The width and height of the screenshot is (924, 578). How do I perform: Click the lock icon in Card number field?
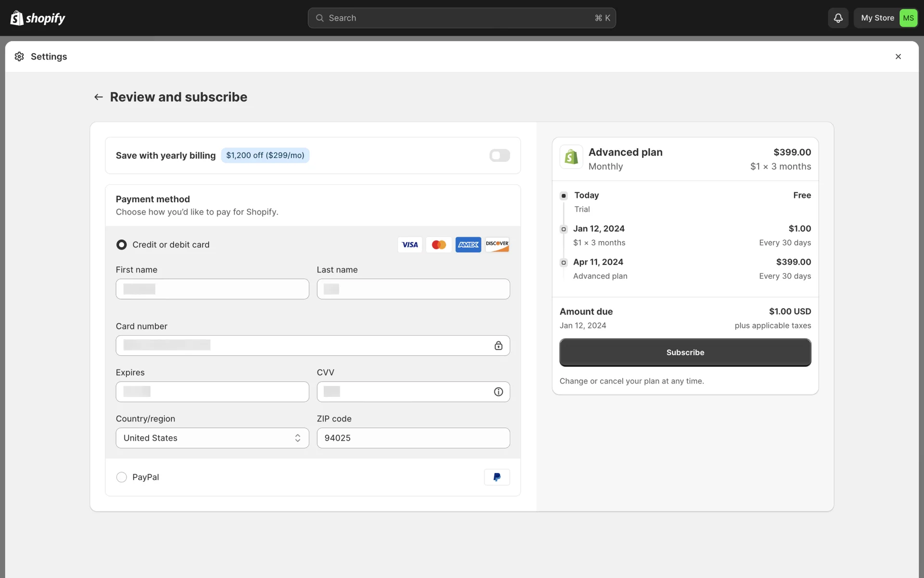pyautogui.click(x=498, y=345)
